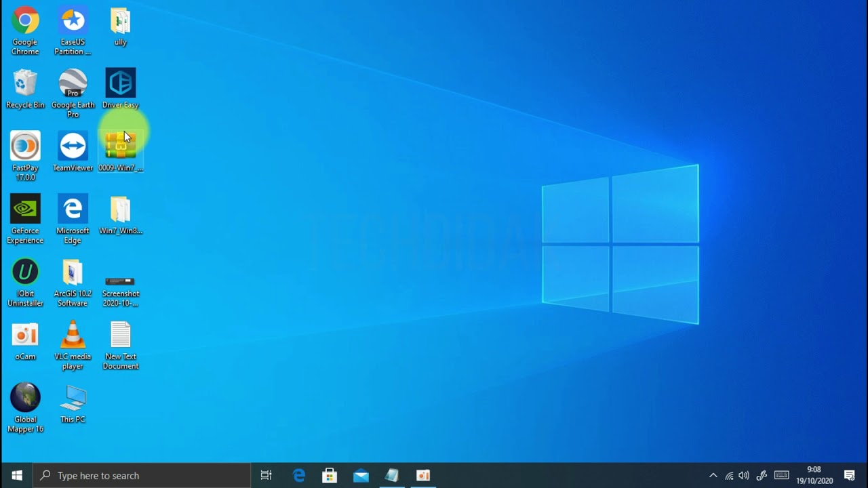Open the volume control in tray
The height and width of the screenshot is (488, 868).
pyautogui.click(x=744, y=475)
